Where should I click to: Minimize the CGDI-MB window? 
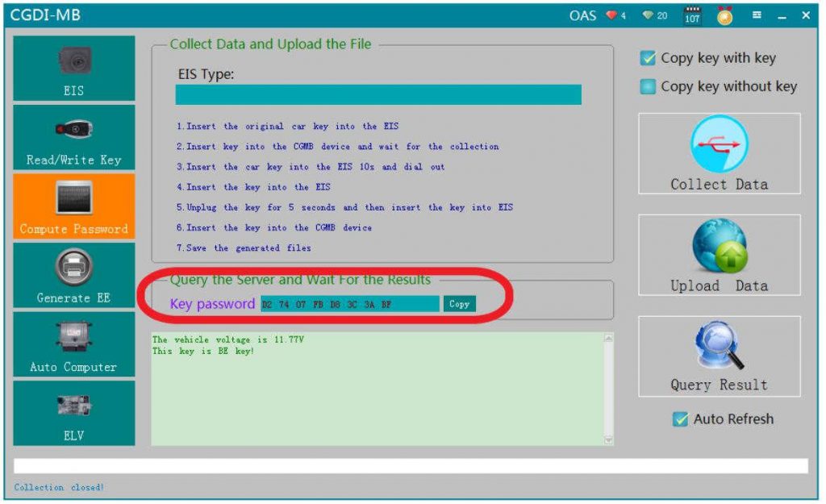click(782, 16)
